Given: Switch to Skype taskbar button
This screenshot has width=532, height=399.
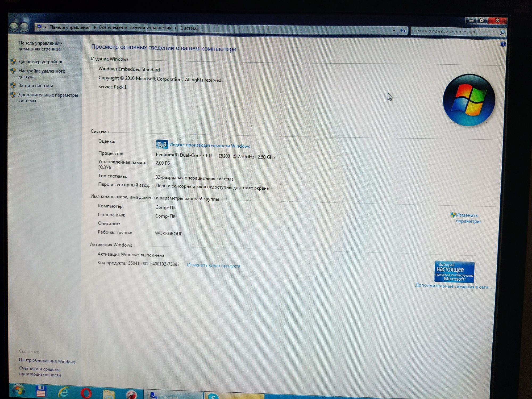Looking at the screenshot, I should 234,396.
